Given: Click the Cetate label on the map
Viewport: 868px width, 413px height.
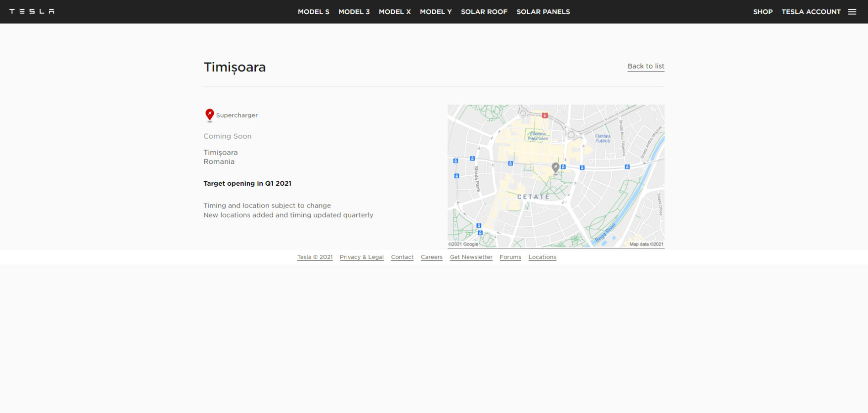Looking at the screenshot, I should pos(533,197).
